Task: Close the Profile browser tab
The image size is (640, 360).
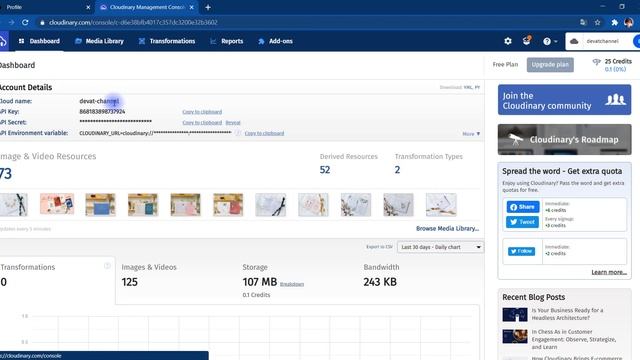Action: [88, 7]
